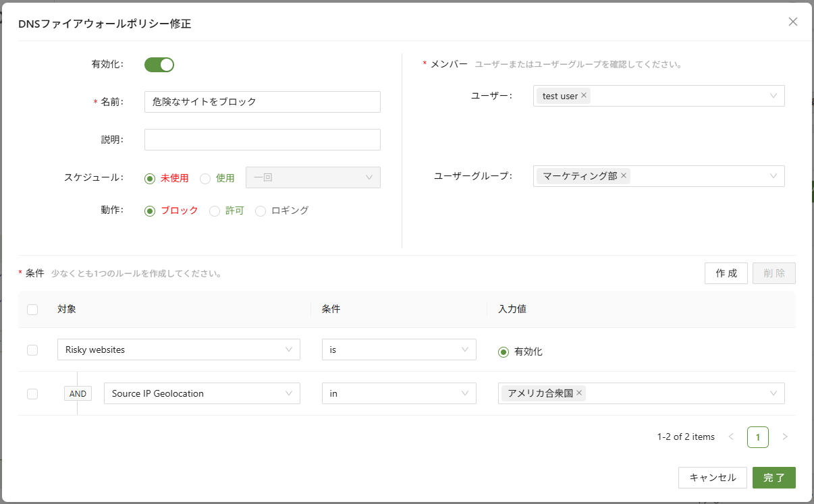Remove the test user tag
Image resolution: width=814 pixels, height=504 pixels.
coord(584,96)
